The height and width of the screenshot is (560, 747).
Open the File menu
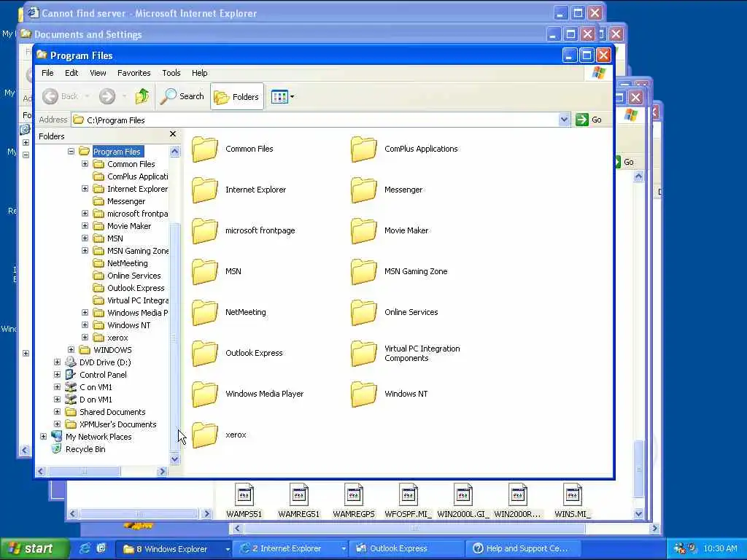pyautogui.click(x=47, y=73)
